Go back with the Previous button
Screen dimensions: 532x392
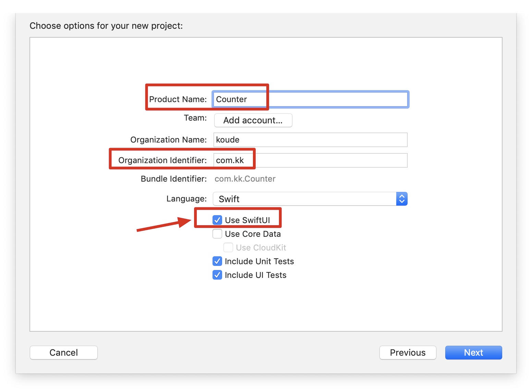click(408, 353)
